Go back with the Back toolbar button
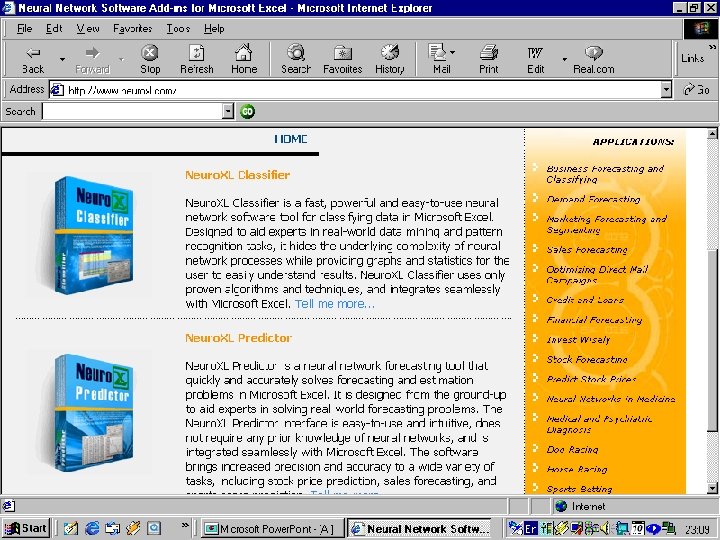Image resolution: width=720 pixels, height=540 pixels. click(x=33, y=60)
